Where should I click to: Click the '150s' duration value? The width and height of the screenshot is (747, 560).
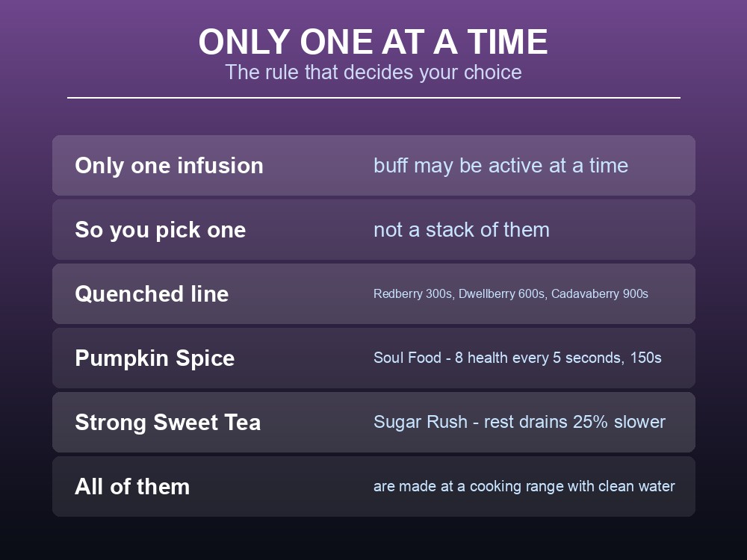[x=645, y=358]
